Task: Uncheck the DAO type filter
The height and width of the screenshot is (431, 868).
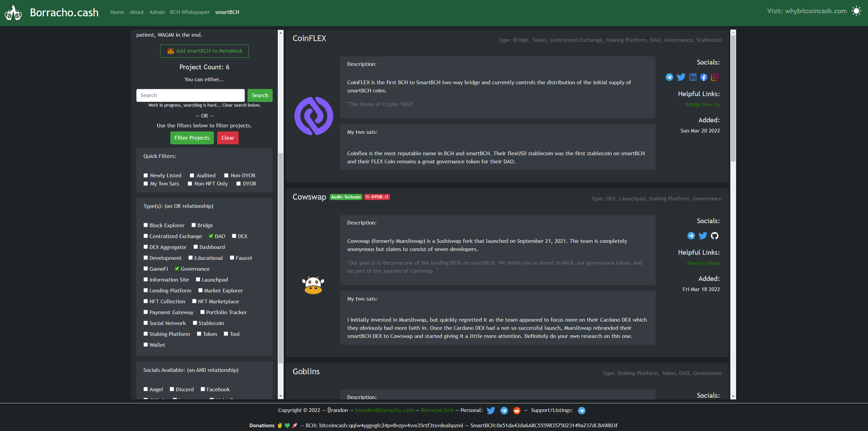Action: pos(211,236)
